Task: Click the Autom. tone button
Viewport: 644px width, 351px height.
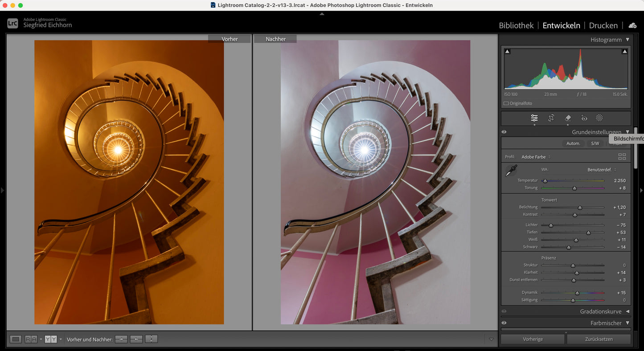Action: (x=573, y=143)
